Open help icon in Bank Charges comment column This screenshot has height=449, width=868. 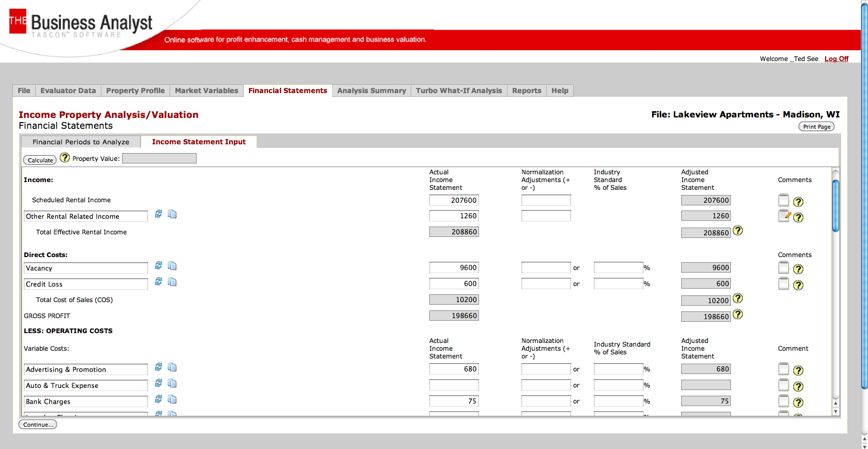798,402
